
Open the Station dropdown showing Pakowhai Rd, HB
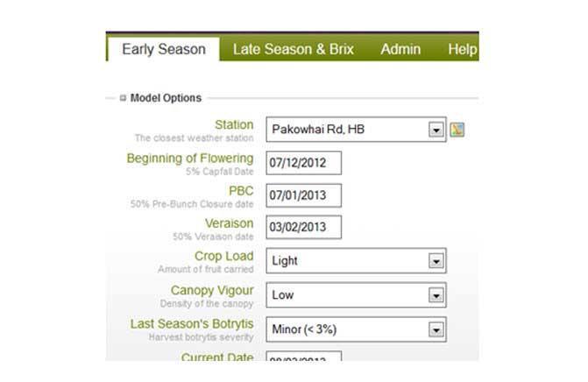(356, 130)
